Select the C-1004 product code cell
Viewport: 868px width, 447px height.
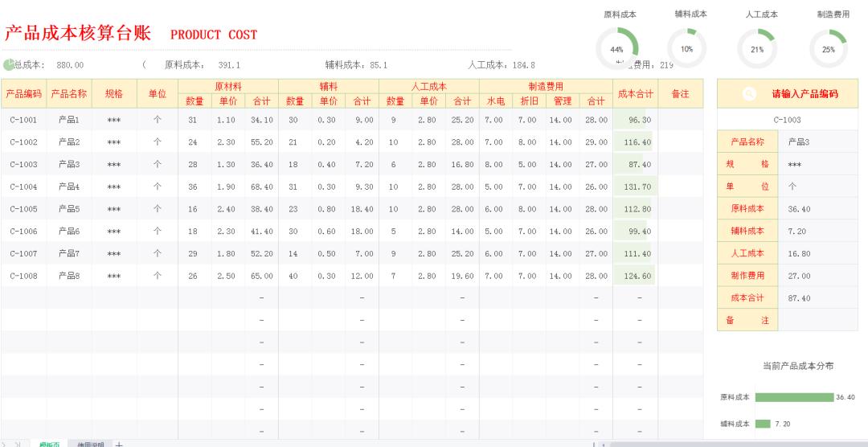[23, 187]
